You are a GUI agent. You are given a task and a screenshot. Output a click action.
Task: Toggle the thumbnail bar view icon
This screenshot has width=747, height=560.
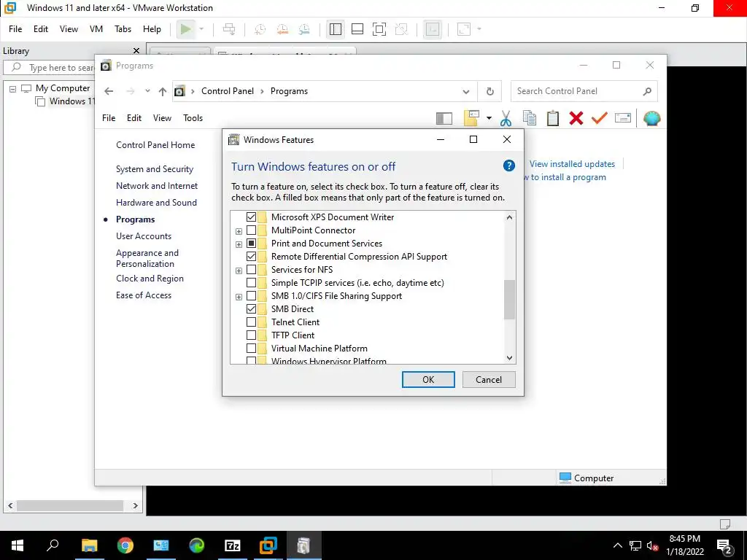click(357, 29)
